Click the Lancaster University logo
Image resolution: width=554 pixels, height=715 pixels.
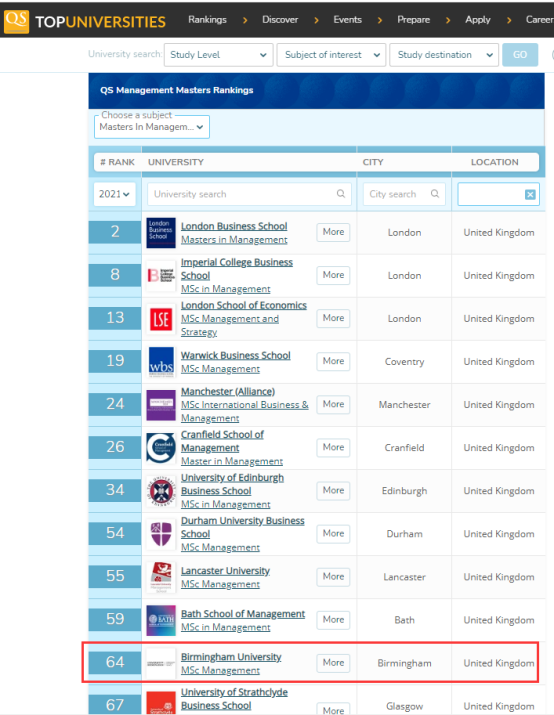pyautogui.click(x=161, y=577)
